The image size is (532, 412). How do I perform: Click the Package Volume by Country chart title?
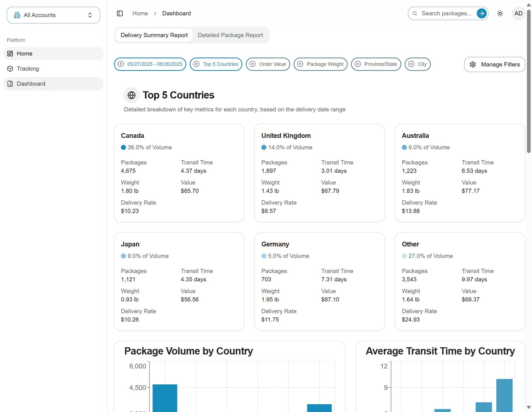(189, 351)
